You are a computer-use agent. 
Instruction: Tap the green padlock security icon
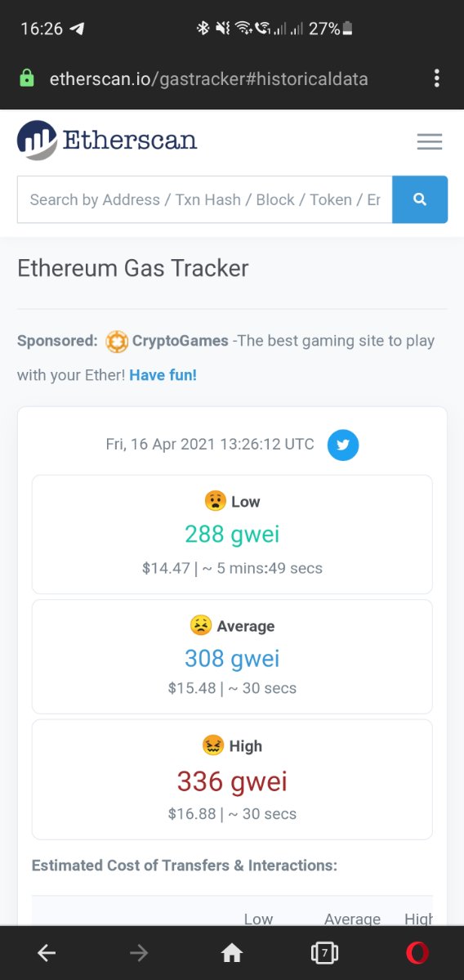[27, 78]
